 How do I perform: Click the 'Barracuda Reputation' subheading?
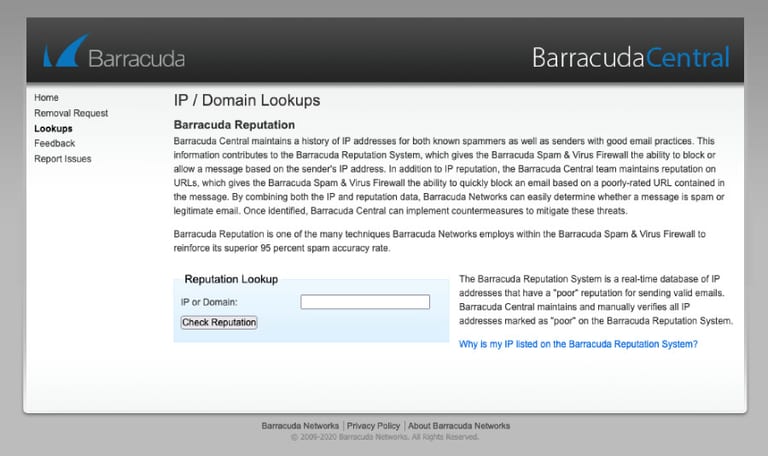click(x=234, y=125)
